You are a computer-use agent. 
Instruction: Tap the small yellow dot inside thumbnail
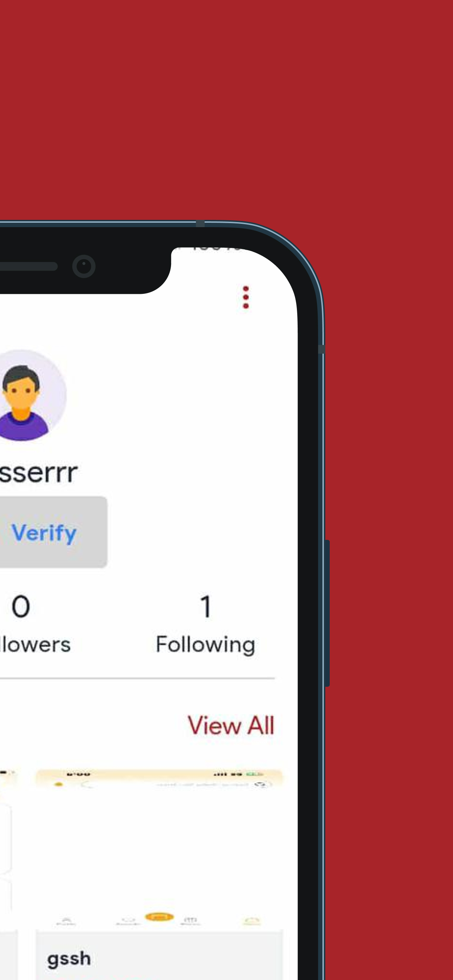click(x=58, y=785)
